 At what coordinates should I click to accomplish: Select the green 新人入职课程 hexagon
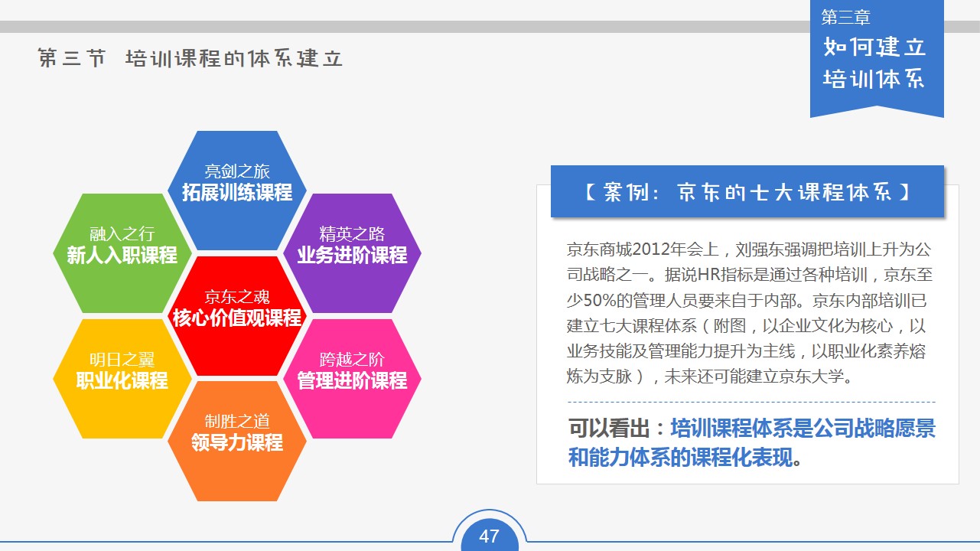pos(122,253)
